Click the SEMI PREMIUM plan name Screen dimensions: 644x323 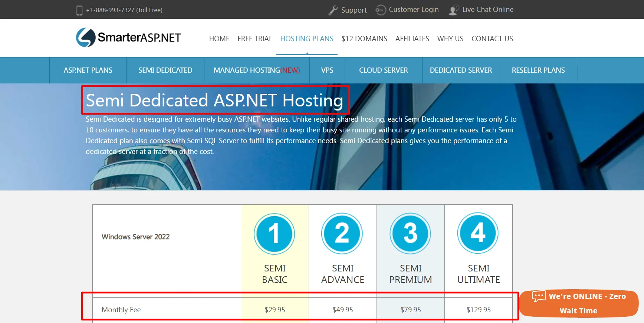coord(411,274)
